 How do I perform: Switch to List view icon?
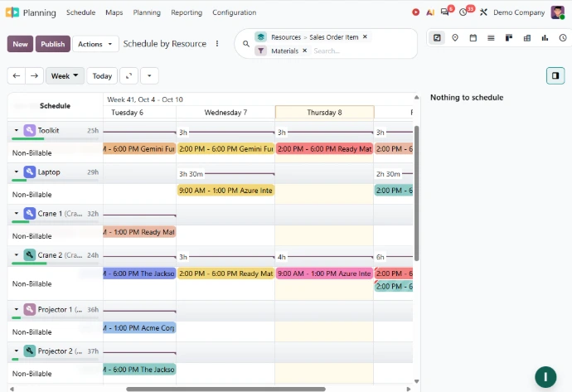point(491,37)
